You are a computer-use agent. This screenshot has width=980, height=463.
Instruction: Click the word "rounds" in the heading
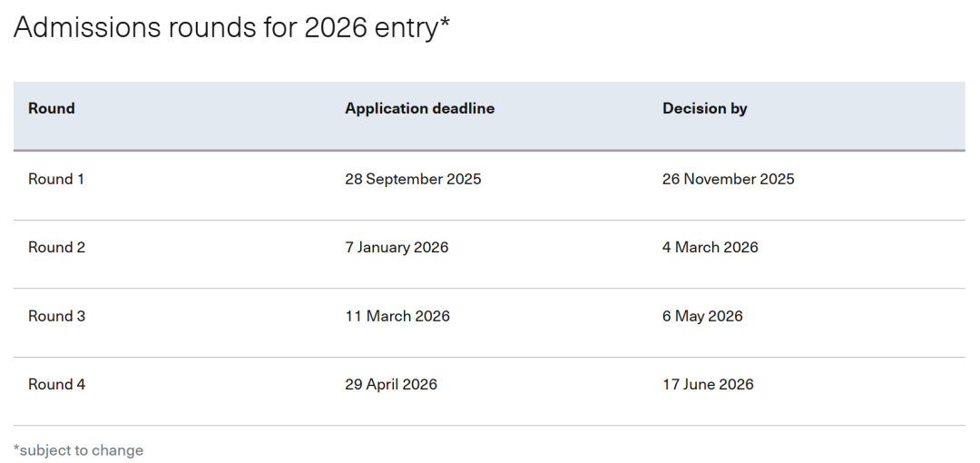pyautogui.click(x=209, y=27)
